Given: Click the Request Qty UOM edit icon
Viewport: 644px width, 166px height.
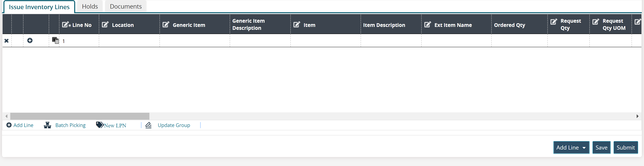Looking at the screenshot, I should click(x=595, y=22).
